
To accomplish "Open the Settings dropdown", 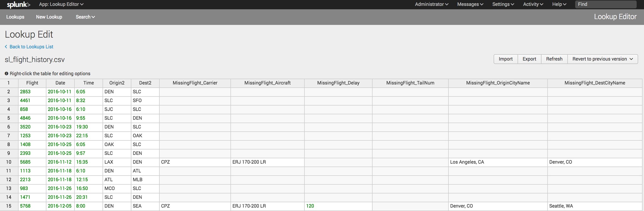I will tap(503, 4).
